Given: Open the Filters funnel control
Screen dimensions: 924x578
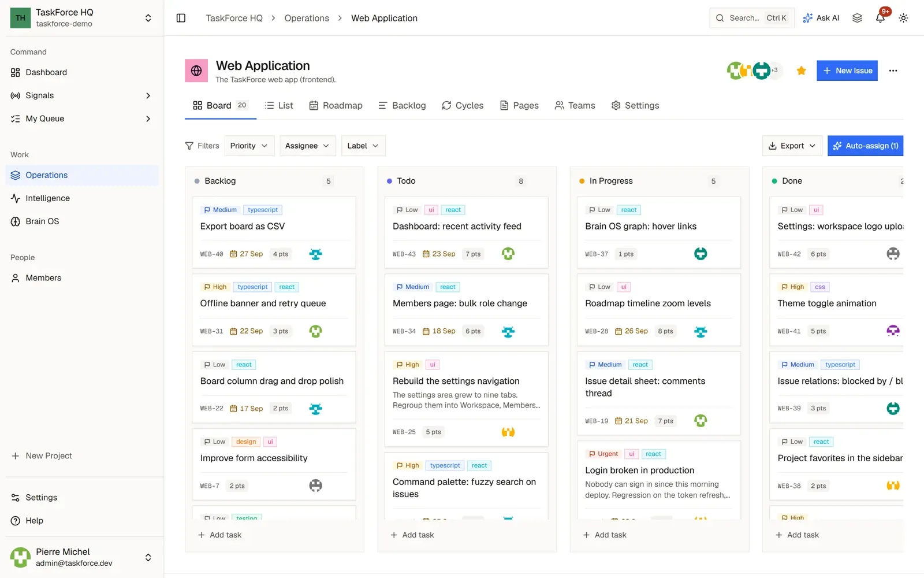Looking at the screenshot, I should 202,146.
